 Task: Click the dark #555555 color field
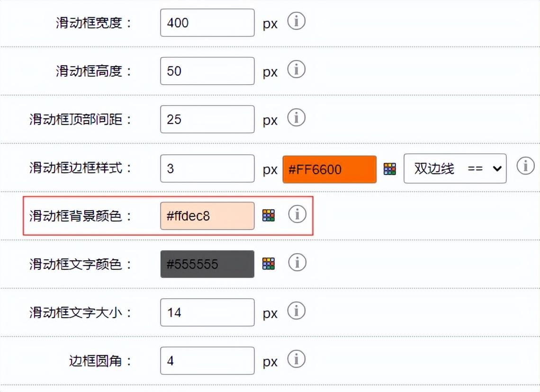pos(207,264)
